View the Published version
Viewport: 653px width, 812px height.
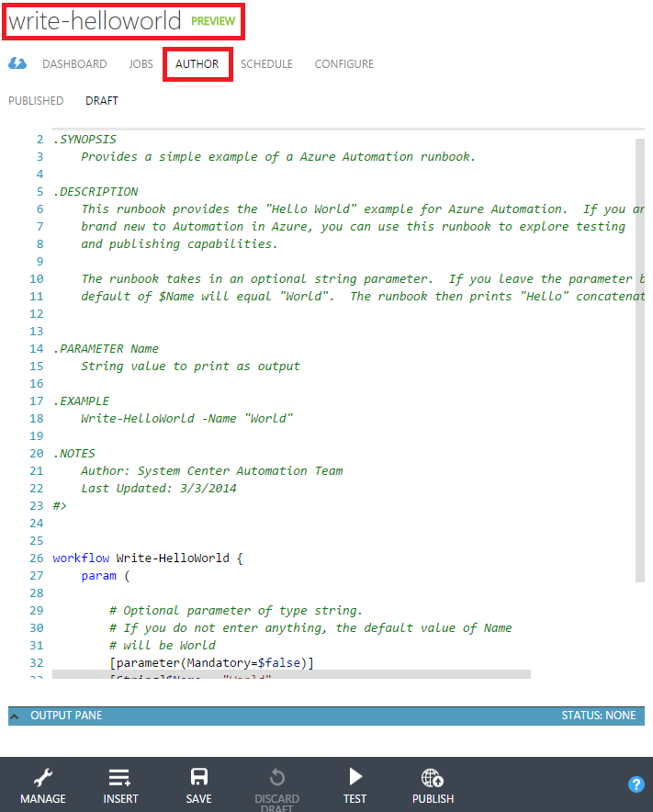[36, 101]
